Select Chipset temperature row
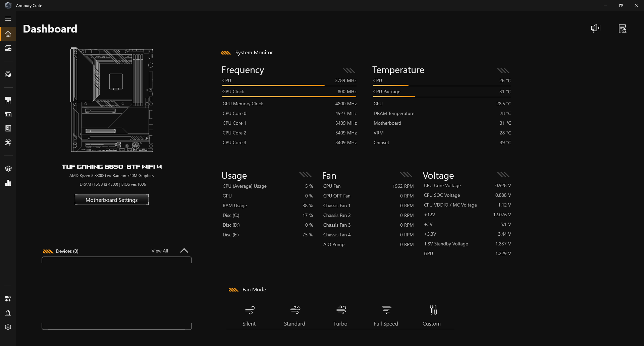This screenshot has width=644, height=346. pos(442,142)
